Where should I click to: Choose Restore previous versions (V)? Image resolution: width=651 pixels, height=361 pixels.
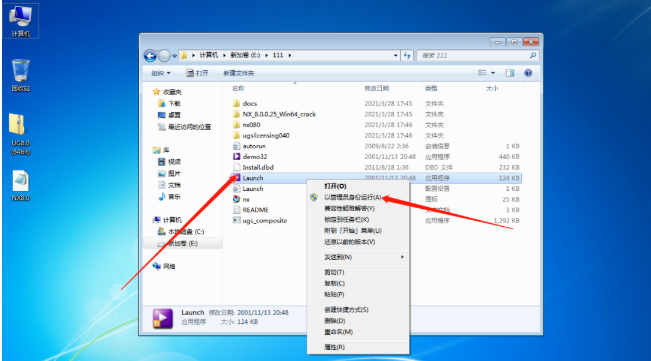358,242
